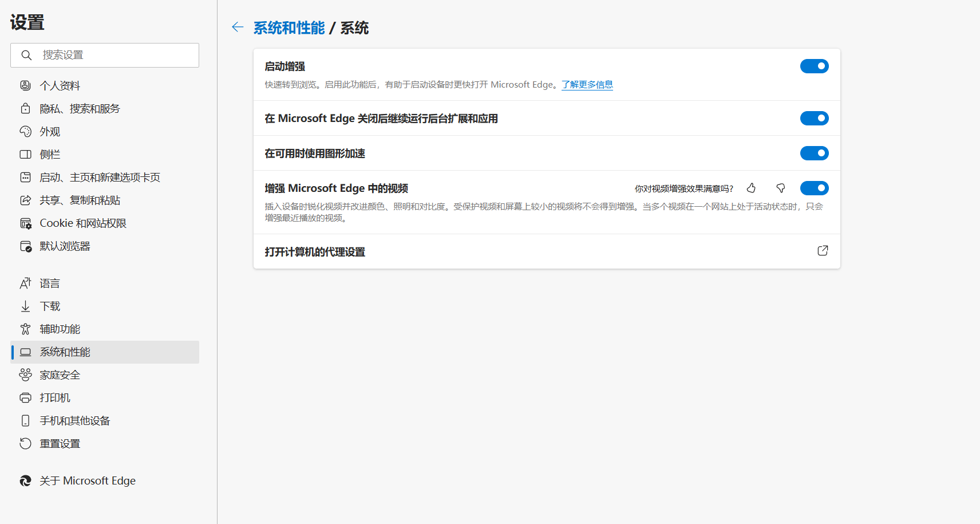Viewport: 980px width, 524px height.
Task: Click the icon beside 启动、主页和新建选项卡页
Action: (25, 177)
